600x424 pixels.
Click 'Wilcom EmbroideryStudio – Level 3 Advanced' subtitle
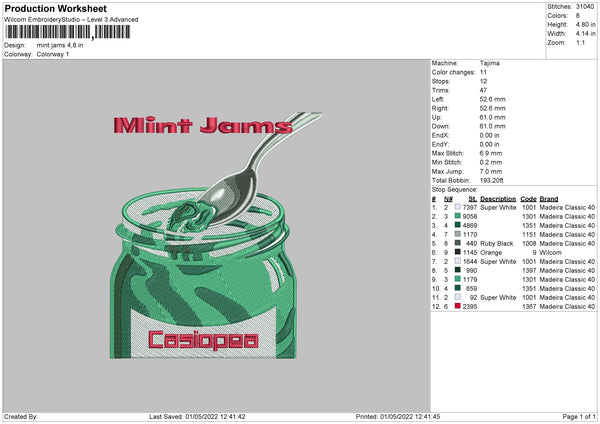[x=71, y=20]
